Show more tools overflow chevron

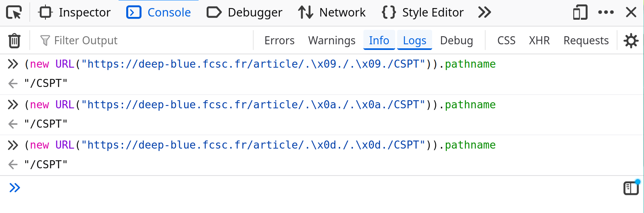(484, 12)
